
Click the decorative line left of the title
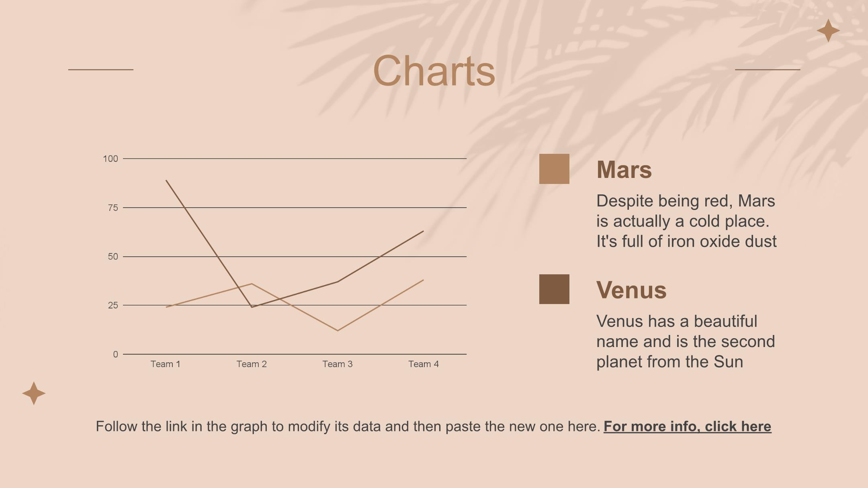[x=101, y=69]
